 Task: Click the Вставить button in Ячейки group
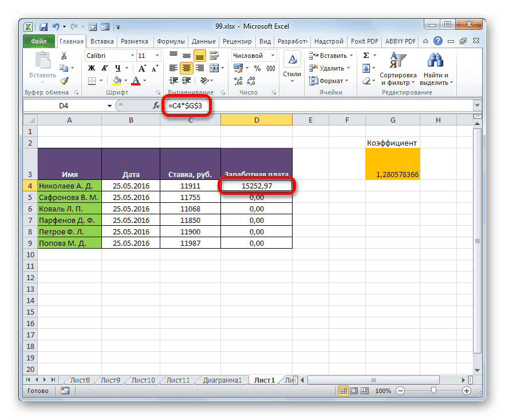click(329, 55)
